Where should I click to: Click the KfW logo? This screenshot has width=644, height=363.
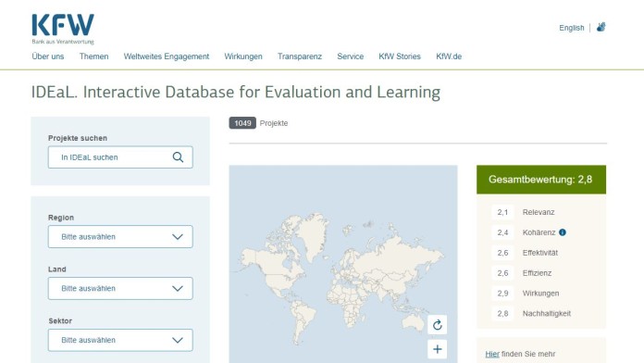coord(63,29)
